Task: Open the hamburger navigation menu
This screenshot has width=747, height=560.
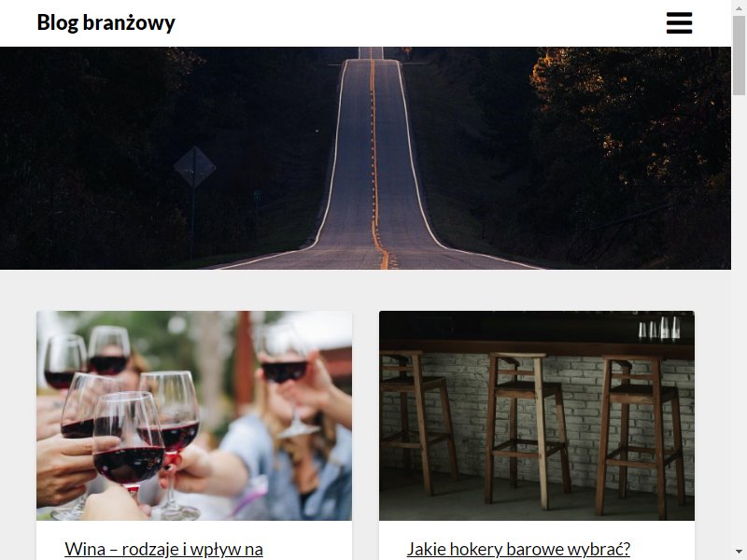Action: pos(679,22)
